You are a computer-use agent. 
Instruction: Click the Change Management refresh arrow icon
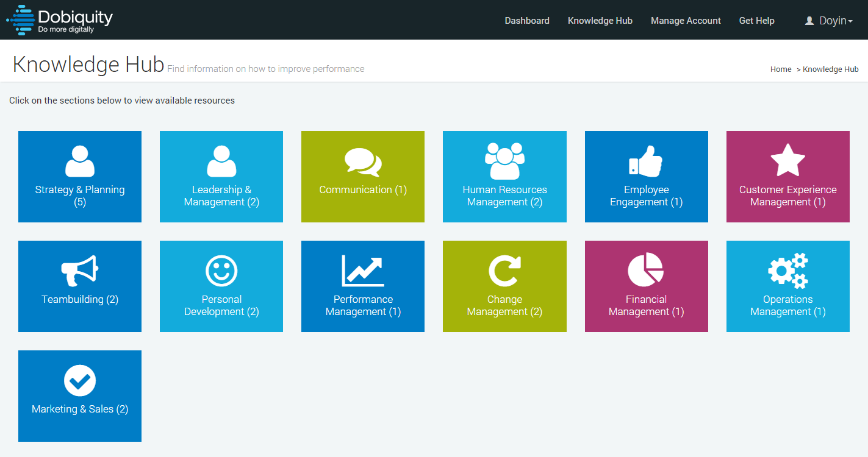(504, 271)
